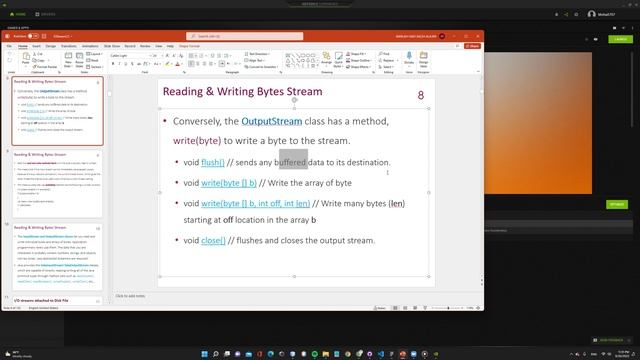This screenshot has height=360, width=640.
Task: Open Shape Effects dropdown
Action: [x=358, y=67]
